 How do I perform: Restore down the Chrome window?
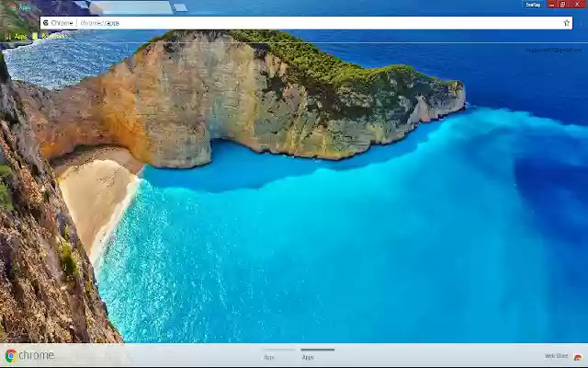click(563, 4)
